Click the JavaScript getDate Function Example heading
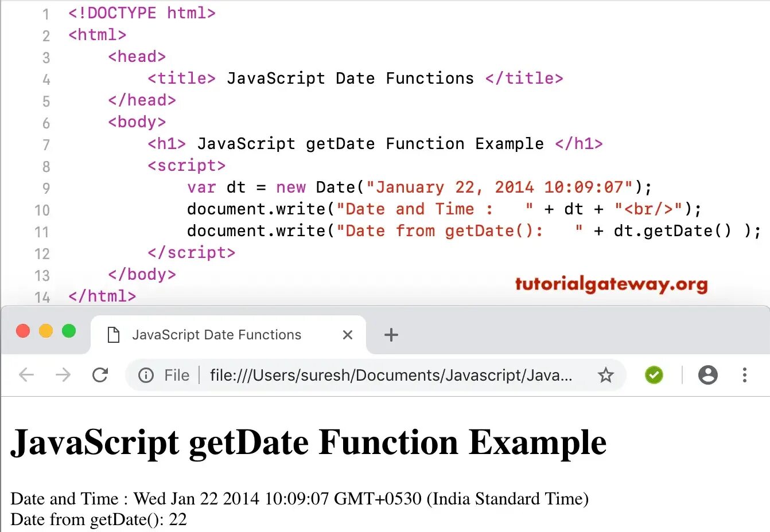 tap(309, 443)
